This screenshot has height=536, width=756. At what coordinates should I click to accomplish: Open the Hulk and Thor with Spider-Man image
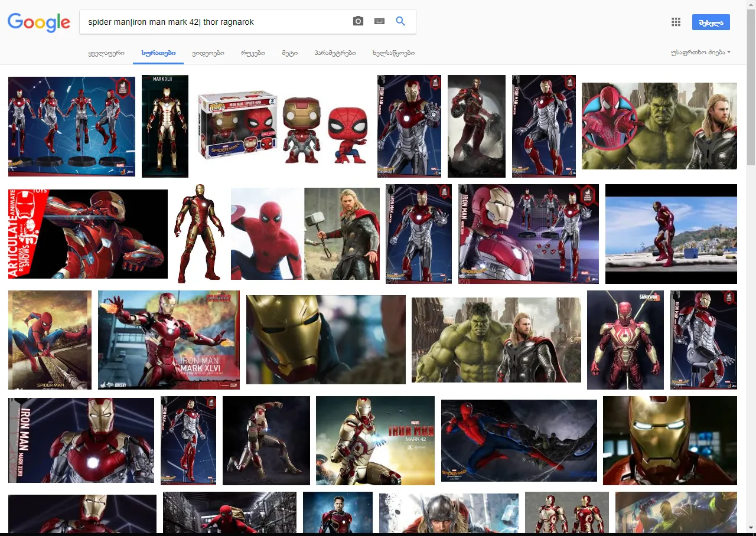coord(659,126)
